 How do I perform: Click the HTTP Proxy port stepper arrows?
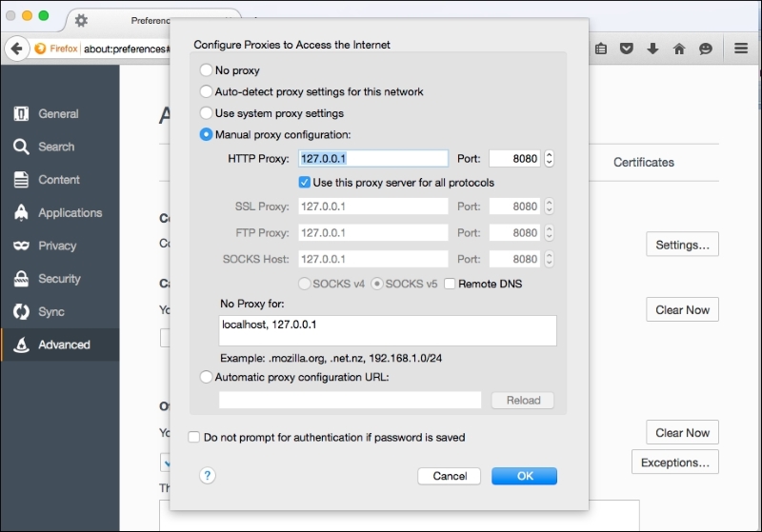[x=549, y=159]
